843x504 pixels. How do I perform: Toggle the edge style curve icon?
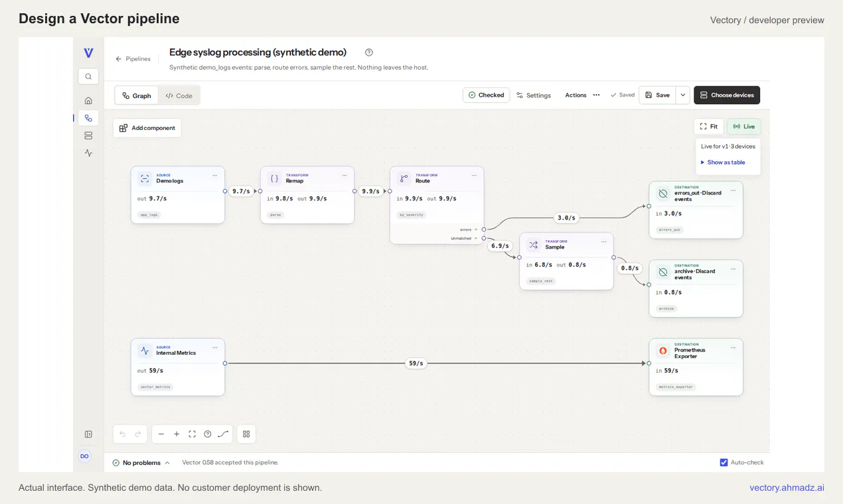coord(223,434)
